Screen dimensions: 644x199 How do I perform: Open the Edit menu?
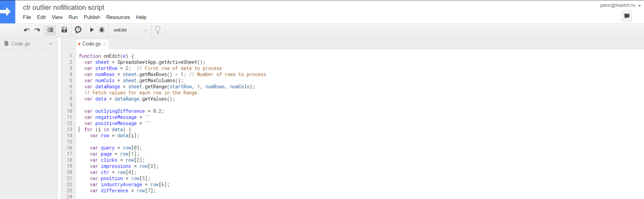41,17
